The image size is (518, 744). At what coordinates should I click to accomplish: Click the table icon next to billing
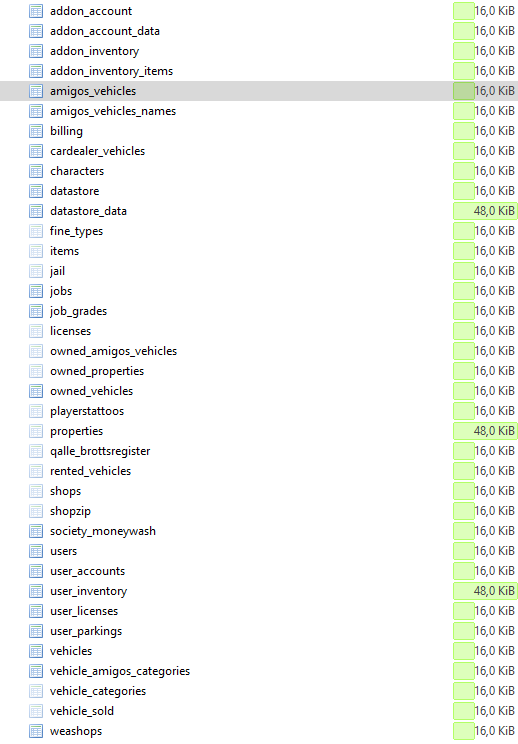point(36,131)
